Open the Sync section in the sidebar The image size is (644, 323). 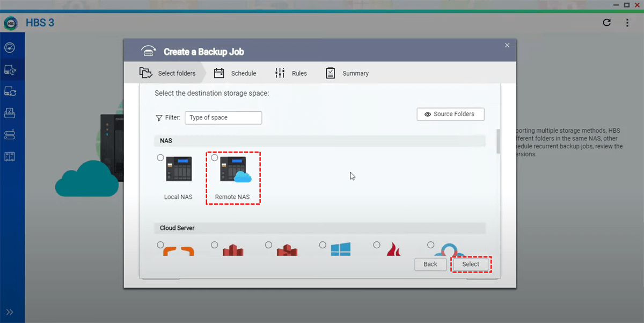[x=10, y=91]
